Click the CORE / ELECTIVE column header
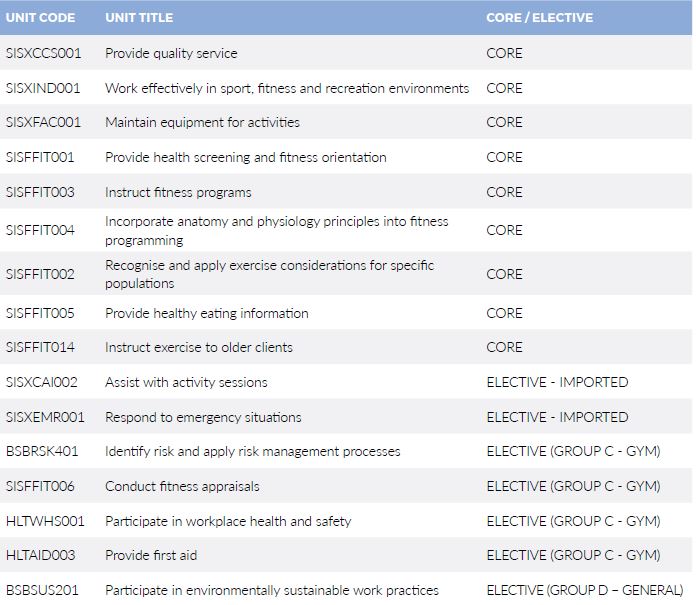 click(539, 18)
